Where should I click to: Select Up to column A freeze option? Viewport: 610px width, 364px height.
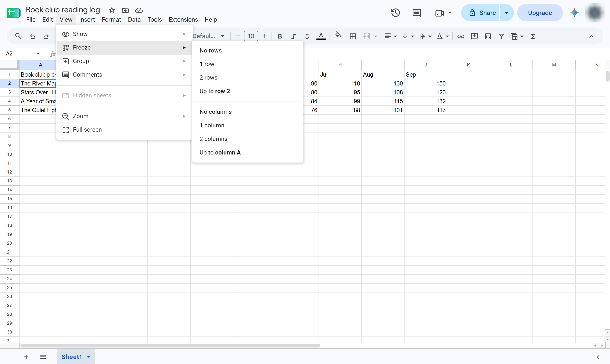(x=248, y=152)
